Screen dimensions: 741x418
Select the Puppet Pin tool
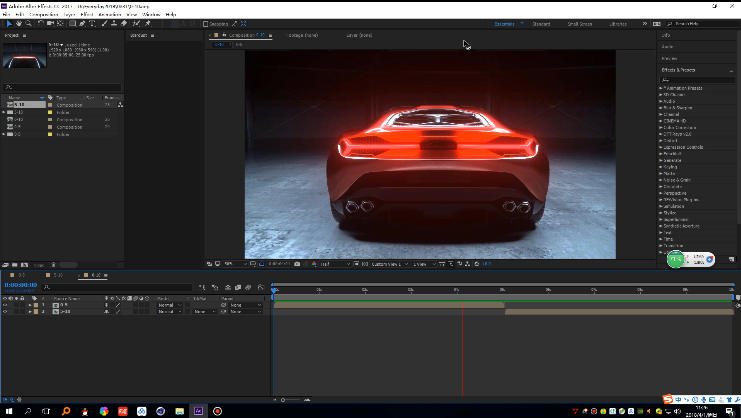(x=148, y=23)
